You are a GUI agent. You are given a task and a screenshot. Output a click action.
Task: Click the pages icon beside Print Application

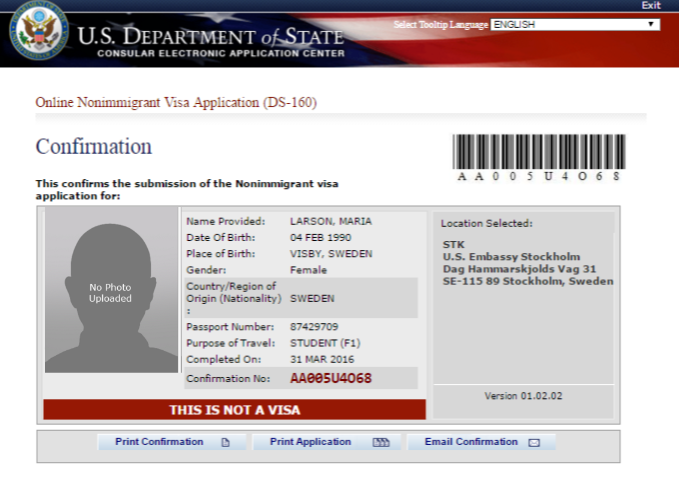(380, 442)
